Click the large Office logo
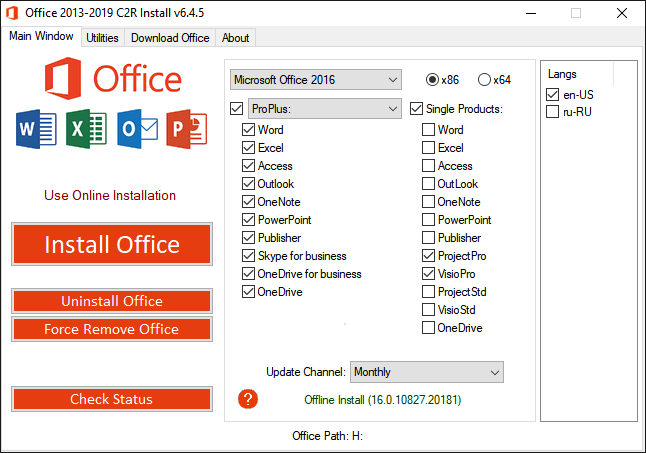This screenshot has height=453, width=646. tap(113, 78)
